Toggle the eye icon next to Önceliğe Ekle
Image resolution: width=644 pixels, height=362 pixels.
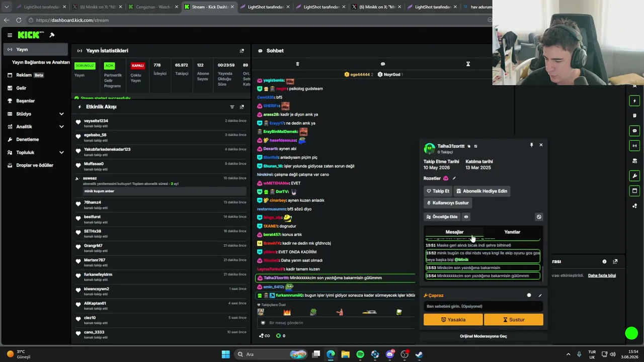pyautogui.click(x=466, y=217)
